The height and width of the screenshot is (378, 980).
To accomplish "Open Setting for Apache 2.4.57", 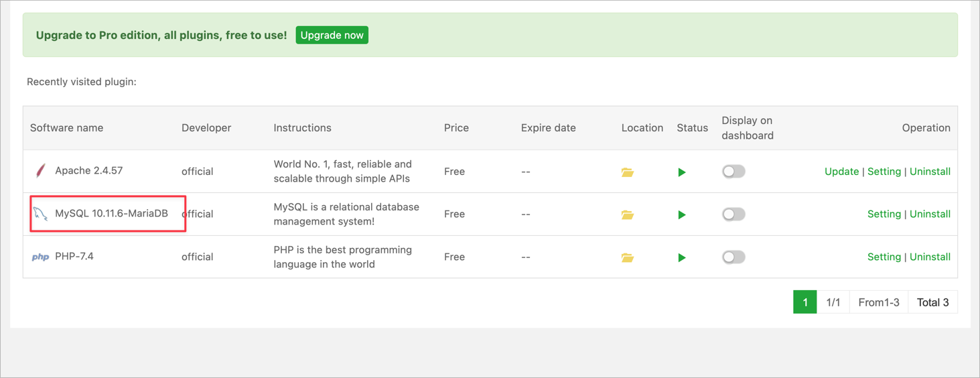I will pyautogui.click(x=884, y=172).
